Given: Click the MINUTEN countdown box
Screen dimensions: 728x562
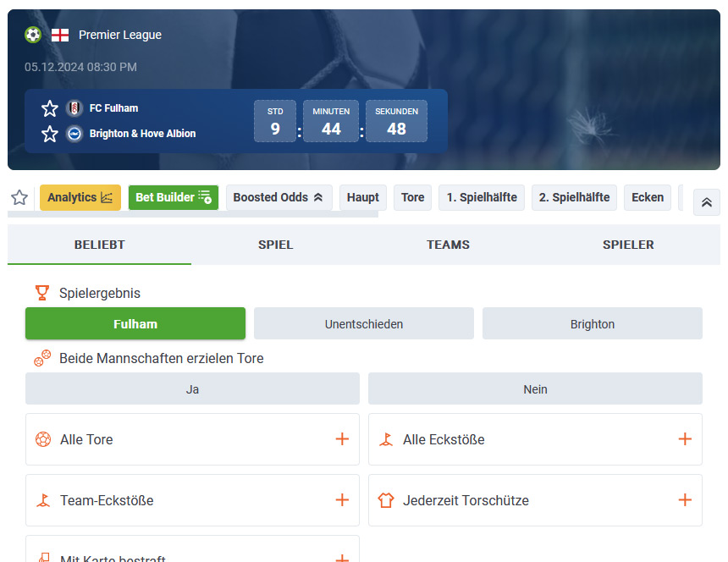Looking at the screenshot, I should tap(331, 121).
